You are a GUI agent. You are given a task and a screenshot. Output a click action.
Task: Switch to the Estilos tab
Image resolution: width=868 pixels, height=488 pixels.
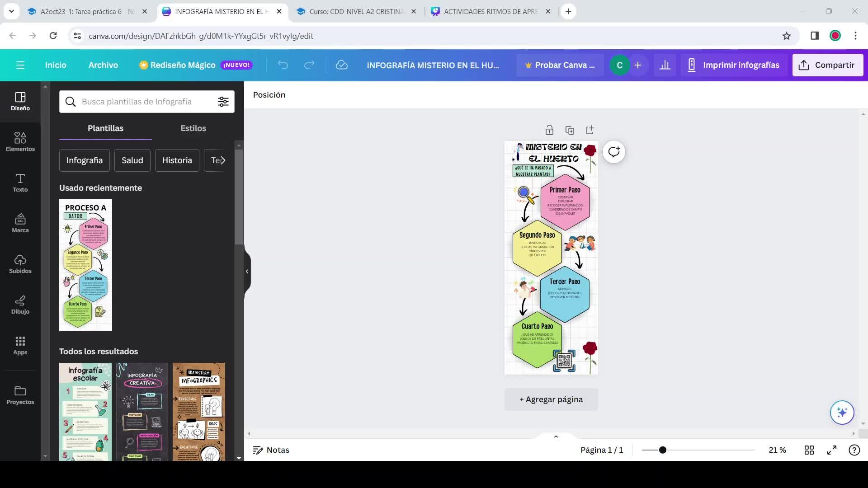tap(193, 128)
